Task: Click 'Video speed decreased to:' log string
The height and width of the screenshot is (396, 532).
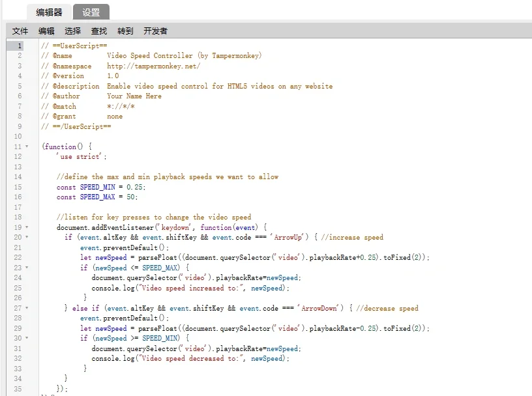Action: tap(192, 359)
